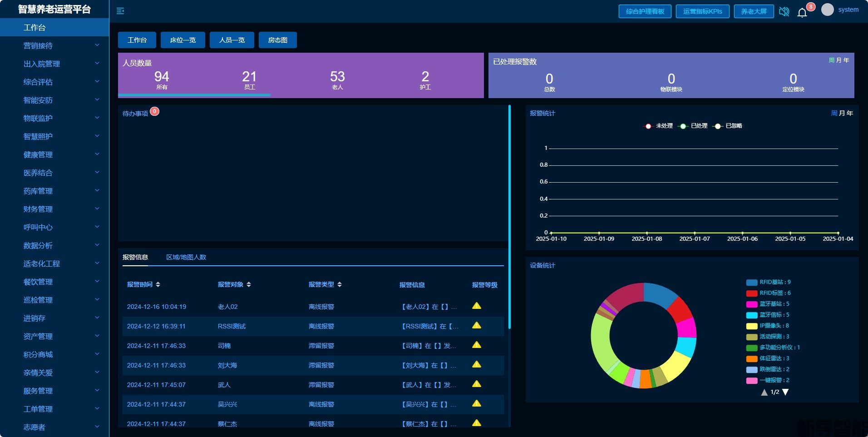Open the 综合护理看板 button
868x437 pixels.
click(x=645, y=11)
